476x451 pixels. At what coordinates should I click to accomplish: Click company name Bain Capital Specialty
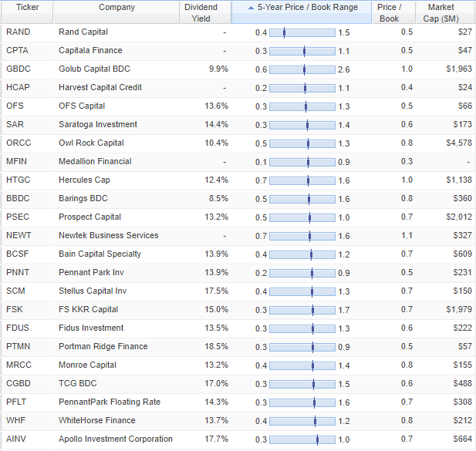point(100,254)
